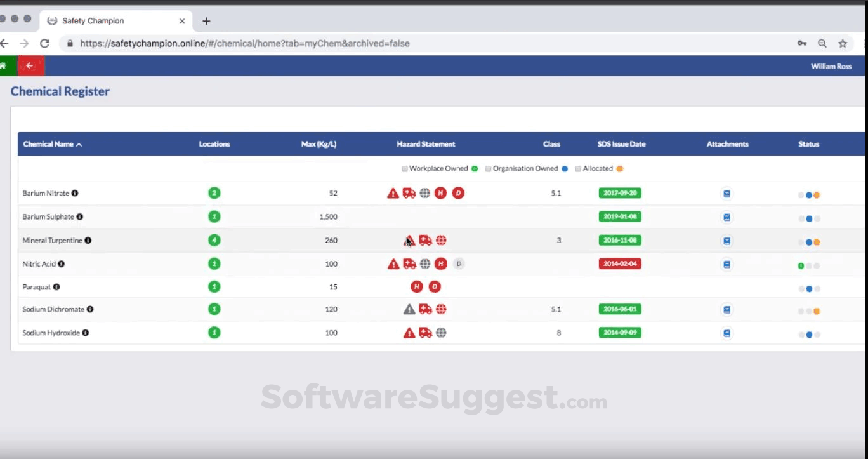Tick the Allocated filter checkbox
This screenshot has height=459, width=868.
577,169
